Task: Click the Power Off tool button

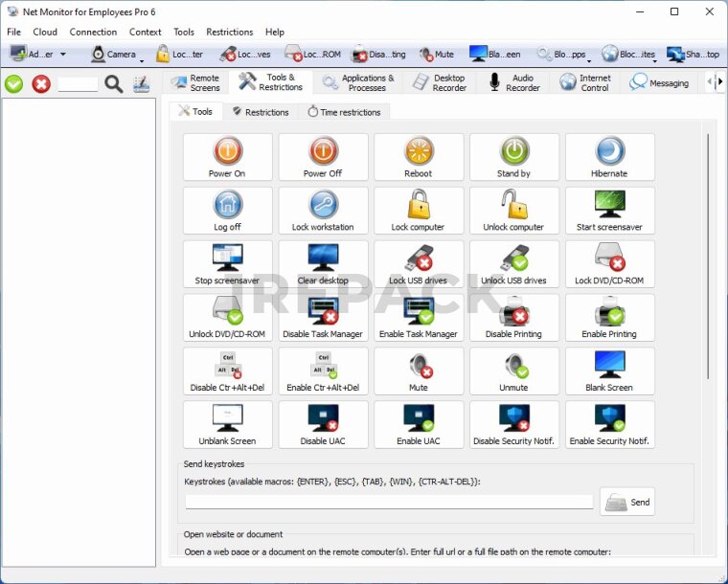Action: (323, 157)
